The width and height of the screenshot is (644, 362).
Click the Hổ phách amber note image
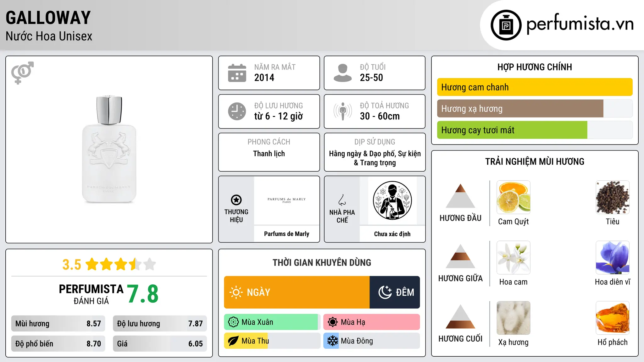coord(613,318)
